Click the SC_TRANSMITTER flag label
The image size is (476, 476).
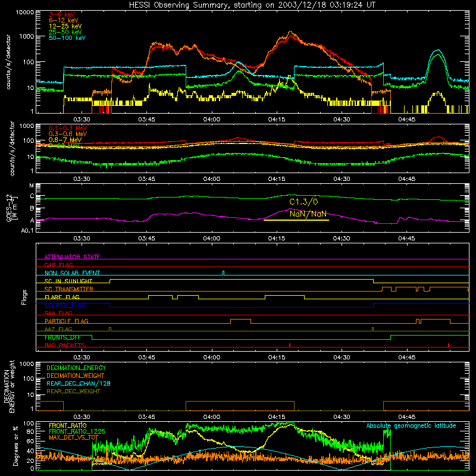pos(69,289)
